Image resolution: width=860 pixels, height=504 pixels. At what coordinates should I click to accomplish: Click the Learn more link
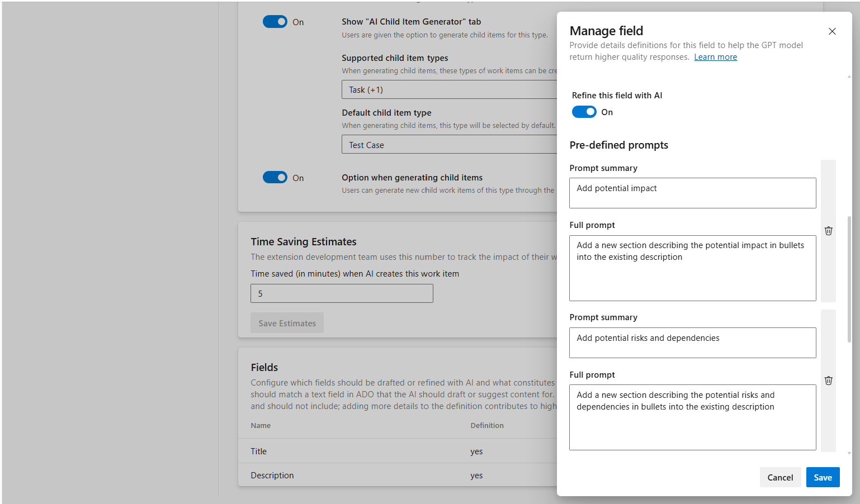coord(715,57)
